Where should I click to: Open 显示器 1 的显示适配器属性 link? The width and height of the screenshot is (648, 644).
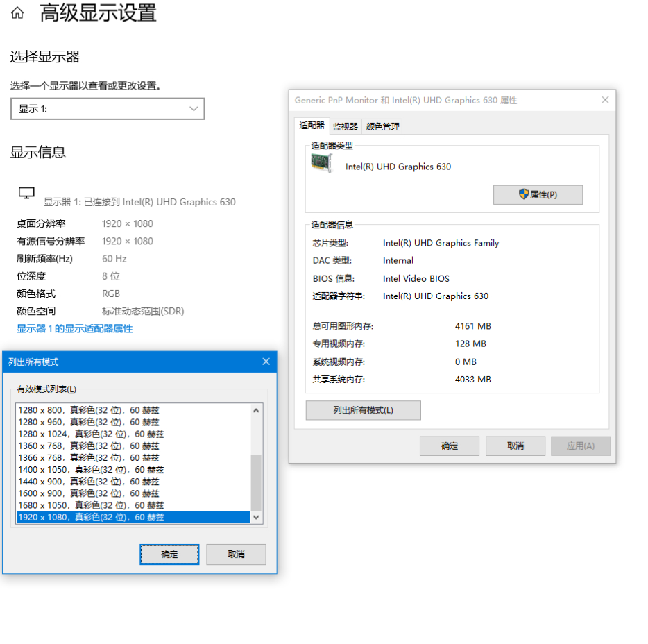[75, 329]
